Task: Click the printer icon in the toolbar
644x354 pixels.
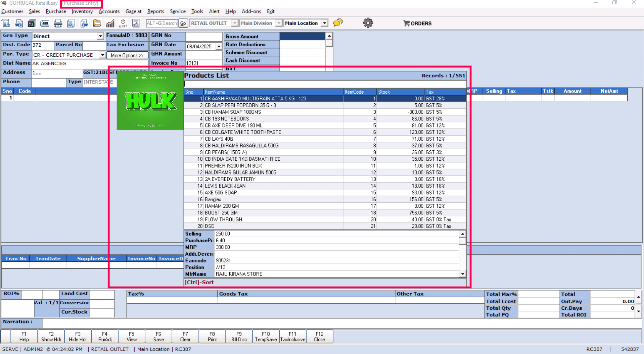Action: [x=58, y=23]
